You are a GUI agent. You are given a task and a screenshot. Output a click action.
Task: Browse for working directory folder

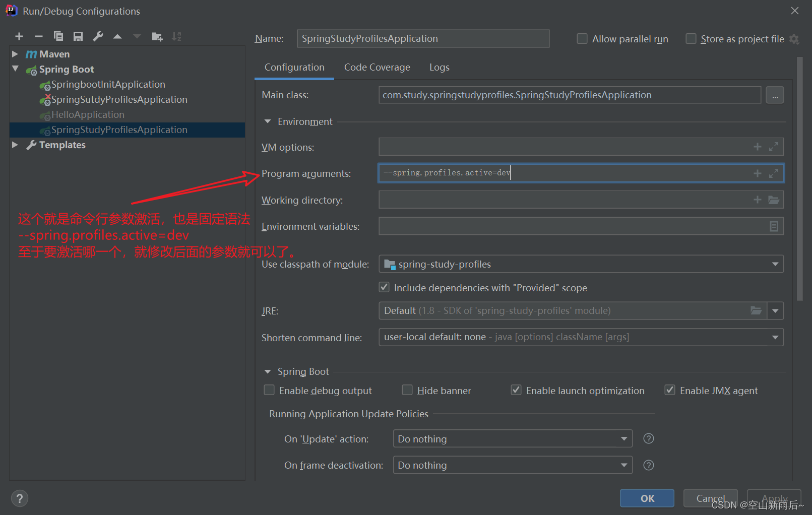(x=774, y=200)
